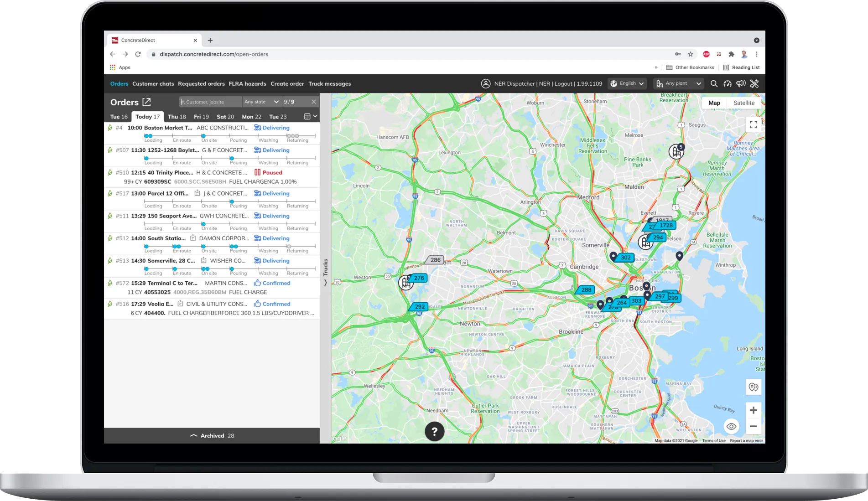This screenshot has width=868, height=501.
Task: Click the customer jobsite search field
Action: point(210,102)
